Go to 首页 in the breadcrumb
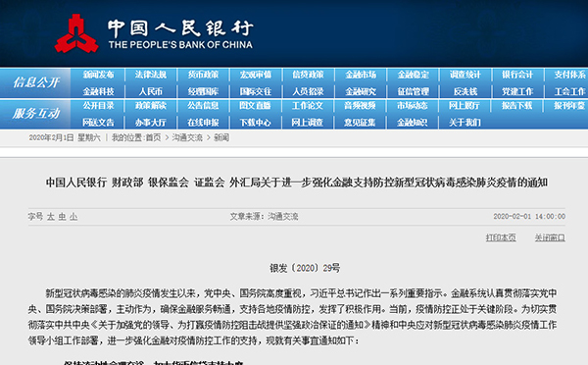 [x=153, y=137]
